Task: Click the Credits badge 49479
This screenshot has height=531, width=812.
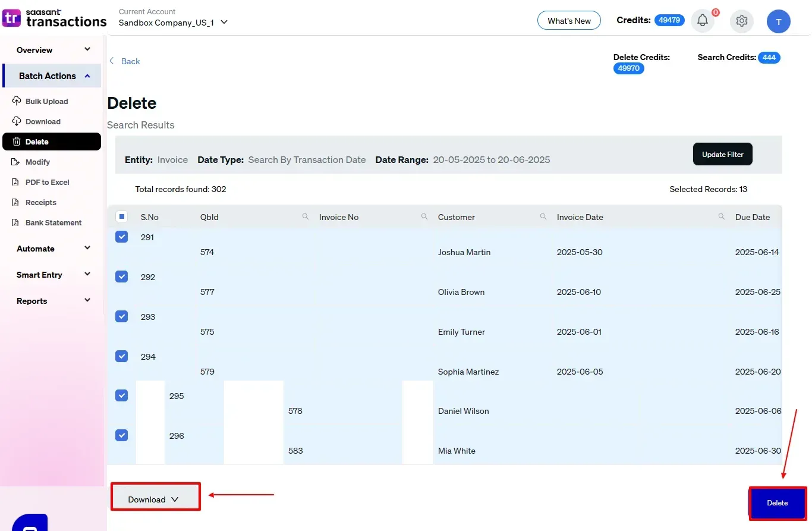Action: coord(669,20)
